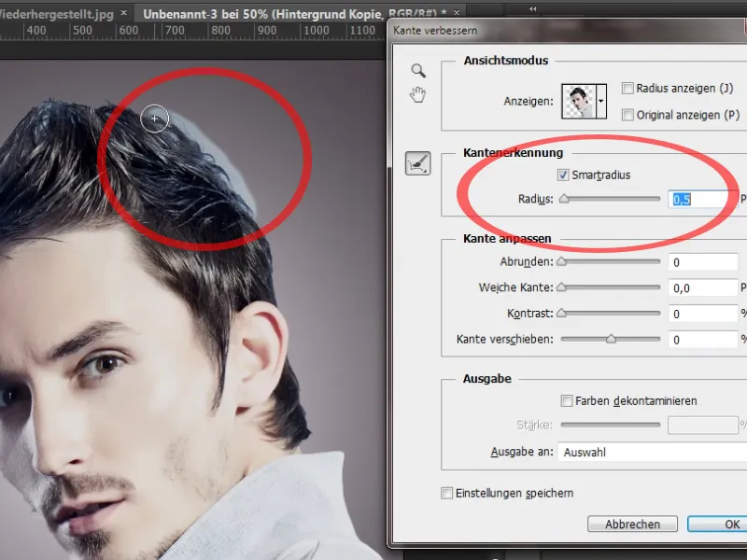Click the Kontrast value field
Image resolution: width=747 pixels, height=560 pixels.
coord(703,314)
